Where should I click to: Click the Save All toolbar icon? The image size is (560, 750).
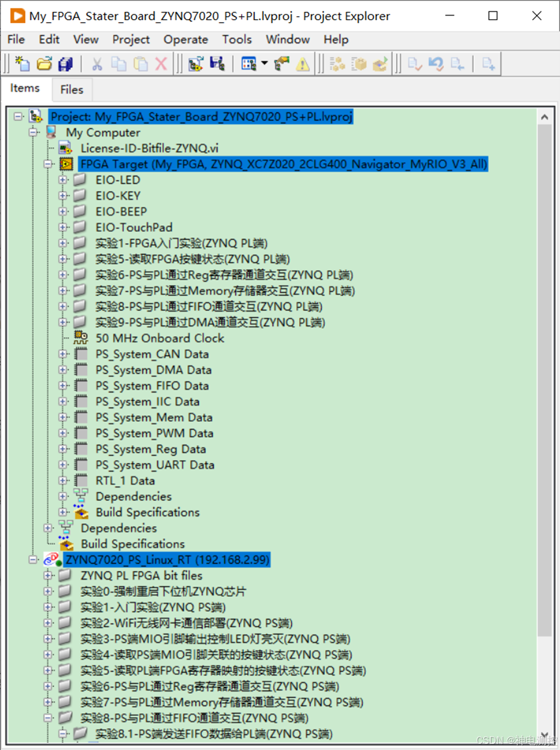click(65, 64)
